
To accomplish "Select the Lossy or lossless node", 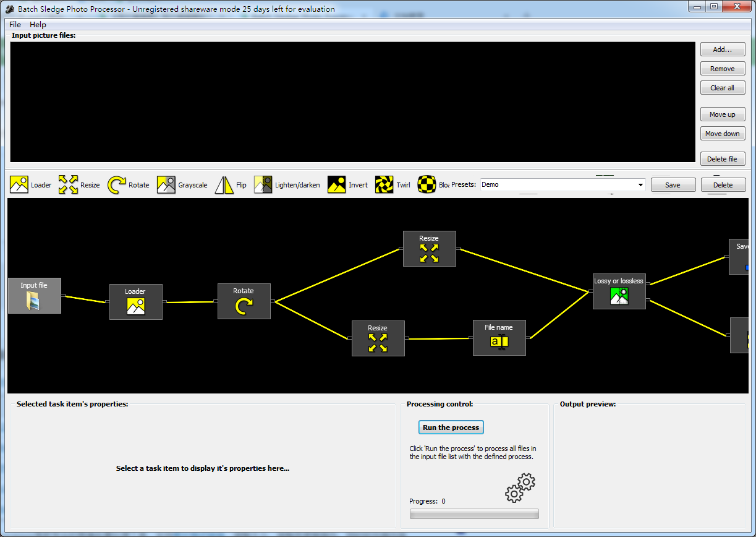I will [x=619, y=291].
